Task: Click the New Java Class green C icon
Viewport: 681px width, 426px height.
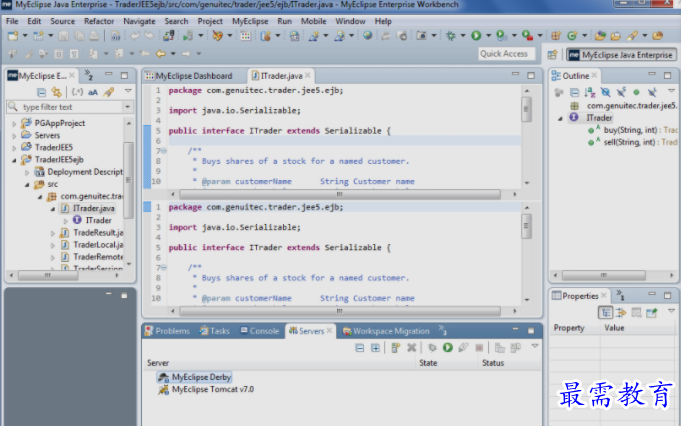Action: click(x=572, y=36)
